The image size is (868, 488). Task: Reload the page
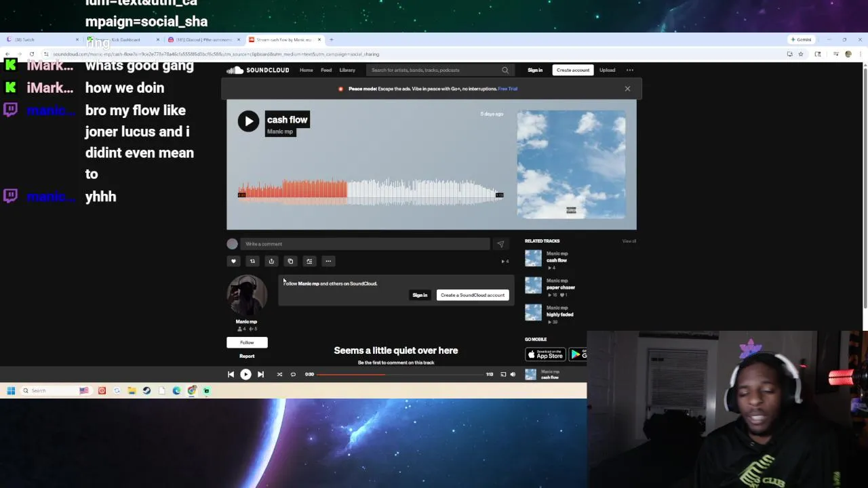click(31, 54)
